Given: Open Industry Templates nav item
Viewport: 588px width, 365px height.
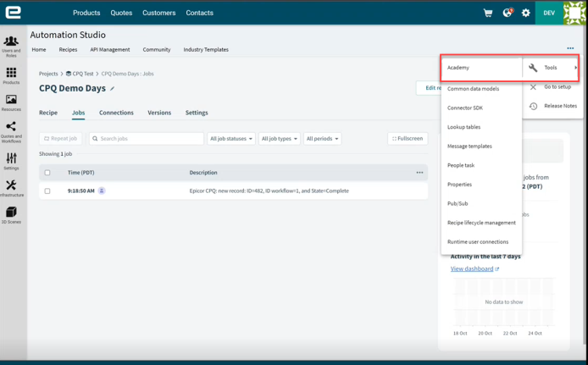Looking at the screenshot, I should pos(206,49).
